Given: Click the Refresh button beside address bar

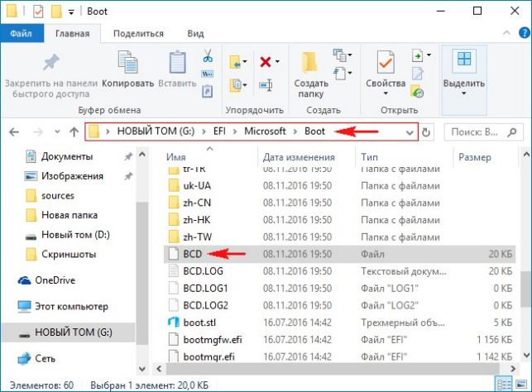Looking at the screenshot, I should coord(426,132).
